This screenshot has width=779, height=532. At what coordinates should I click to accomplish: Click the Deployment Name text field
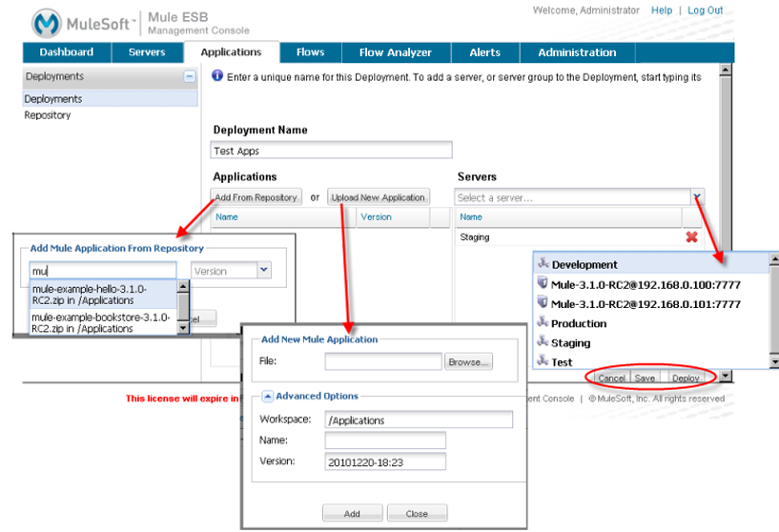click(331, 151)
